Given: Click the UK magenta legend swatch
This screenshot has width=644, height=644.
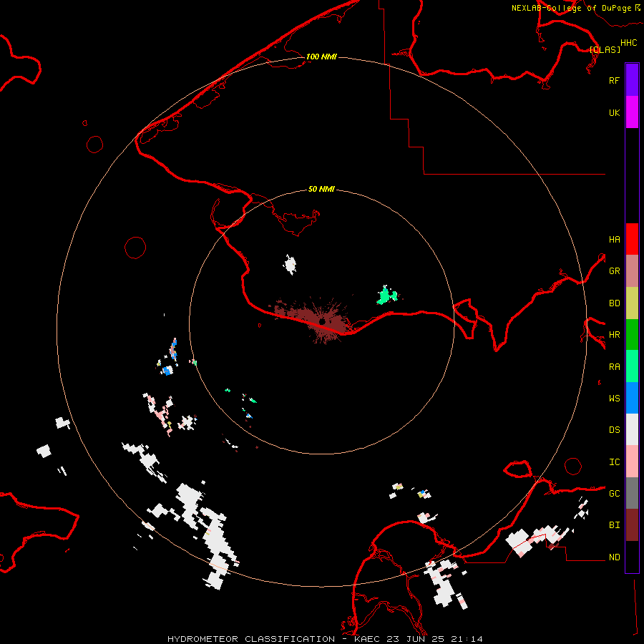Looking at the screenshot, I should pyautogui.click(x=632, y=112).
